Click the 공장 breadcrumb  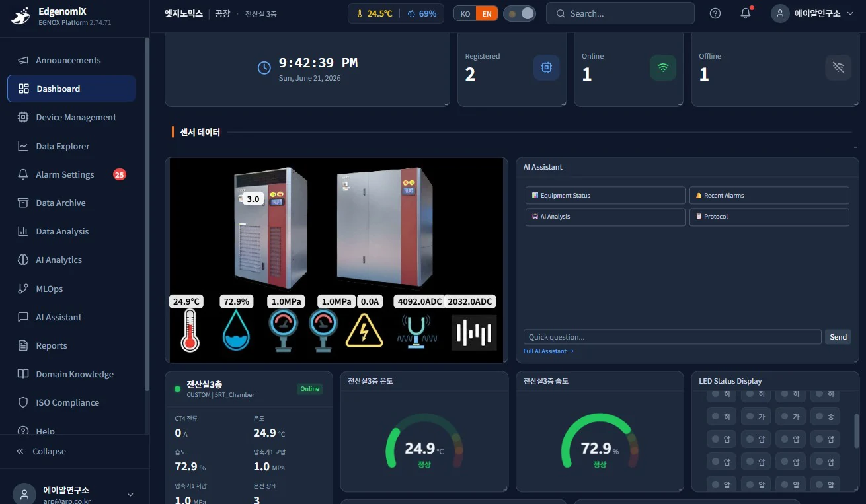(223, 13)
